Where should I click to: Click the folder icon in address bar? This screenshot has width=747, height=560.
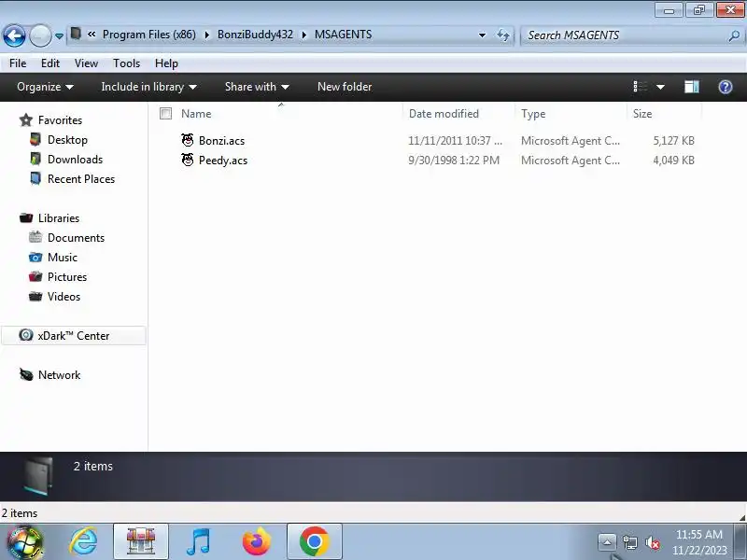(x=76, y=34)
